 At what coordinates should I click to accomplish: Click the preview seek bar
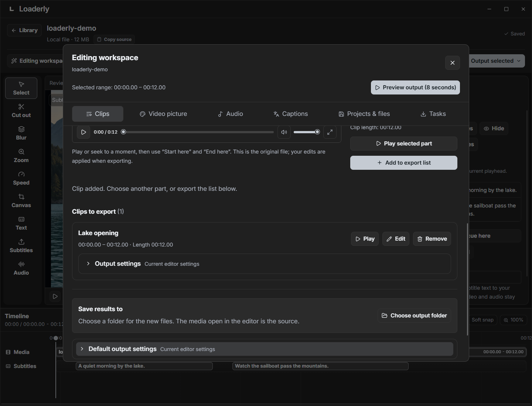(198, 132)
